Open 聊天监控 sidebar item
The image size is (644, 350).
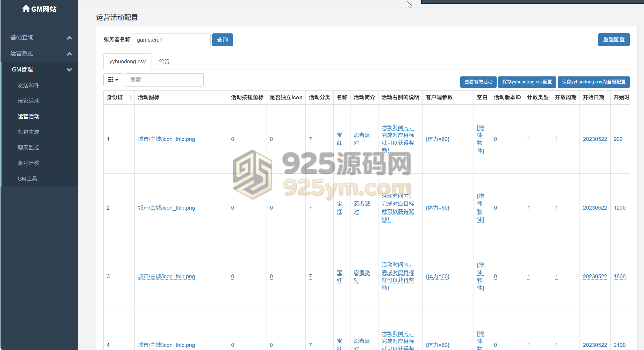click(28, 147)
